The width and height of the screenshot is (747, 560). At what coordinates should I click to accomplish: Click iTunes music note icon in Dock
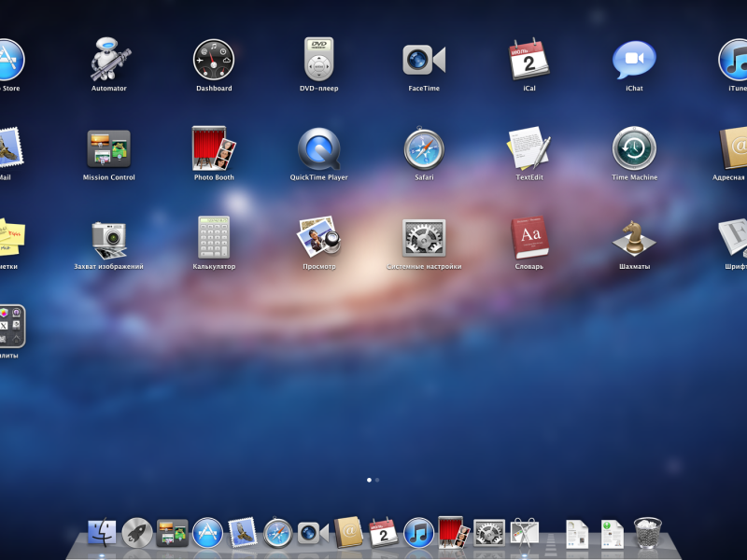click(x=418, y=532)
